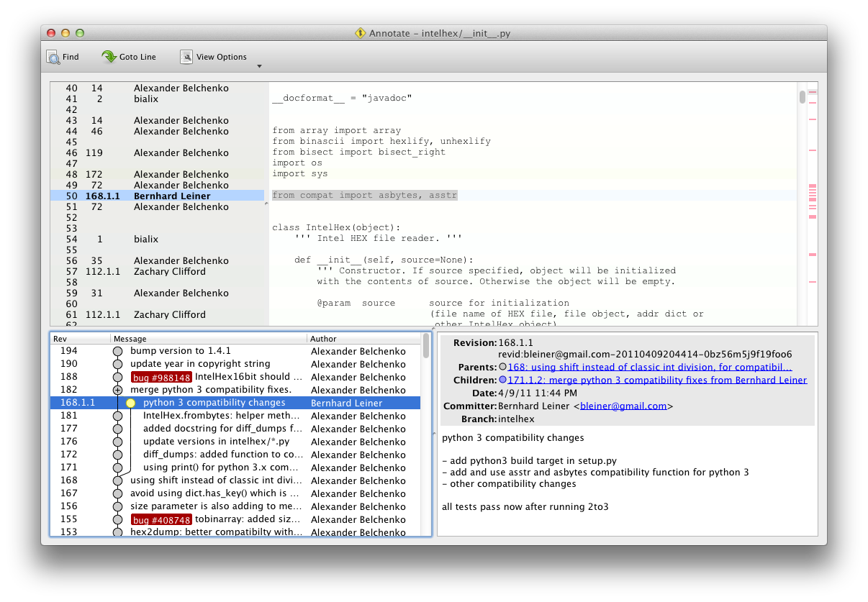The height and width of the screenshot is (602, 868).
Task: Open the dropdown arrow below View Options
Action: click(259, 67)
